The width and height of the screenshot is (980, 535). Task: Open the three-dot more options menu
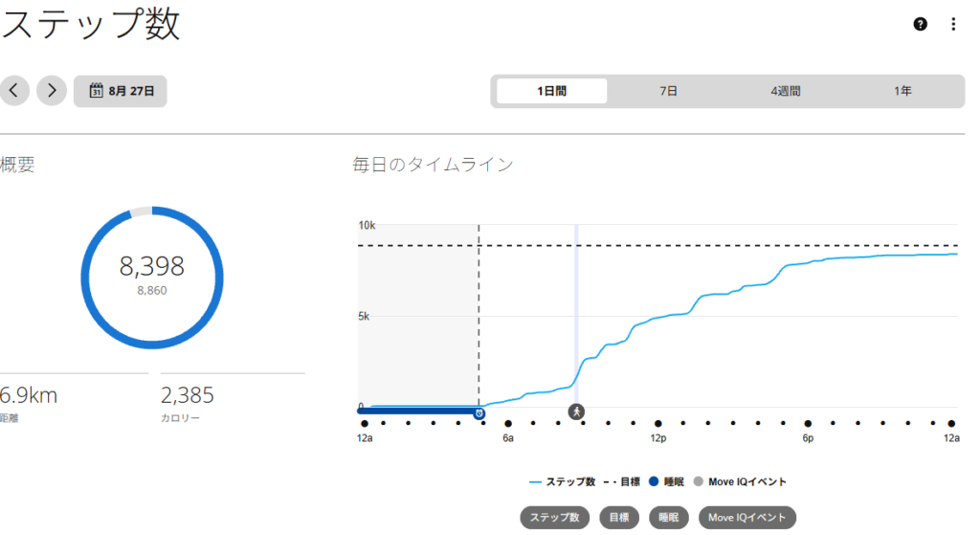pos(953,24)
